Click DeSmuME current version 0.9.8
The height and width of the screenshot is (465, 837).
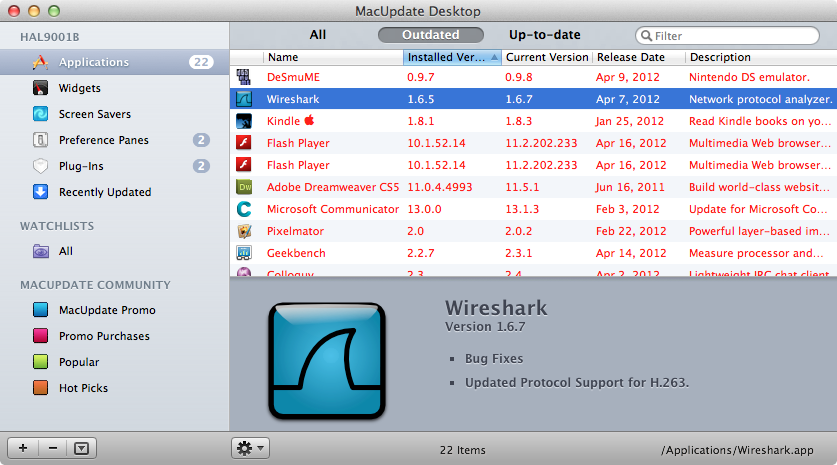tap(518, 77)
